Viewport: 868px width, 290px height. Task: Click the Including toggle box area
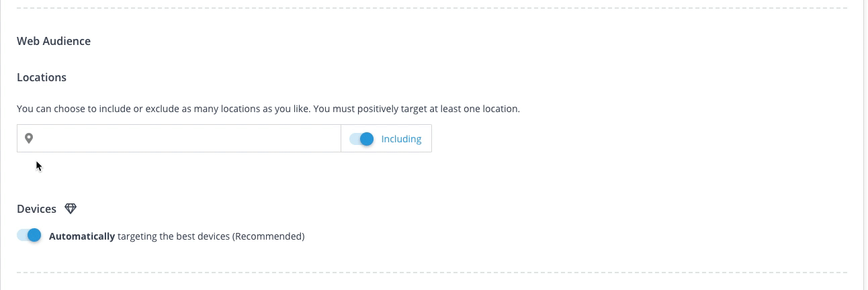[386, 139]
